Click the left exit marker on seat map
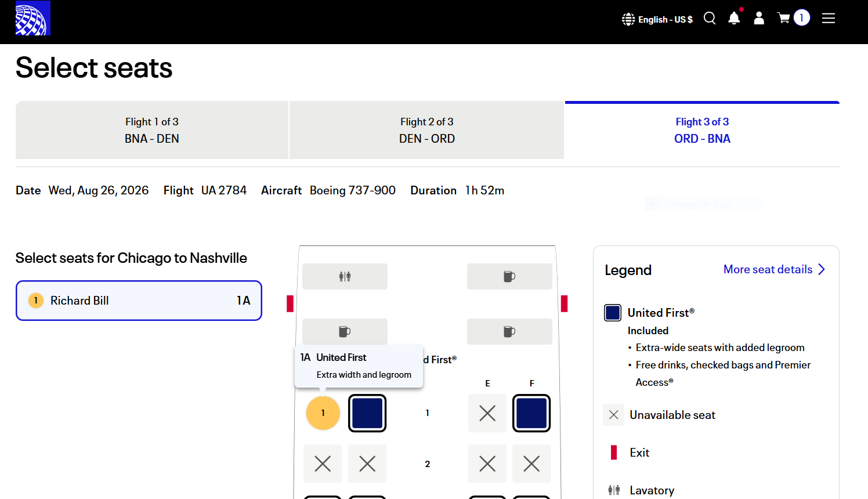The image size is (868, 499). pos(290,303)
